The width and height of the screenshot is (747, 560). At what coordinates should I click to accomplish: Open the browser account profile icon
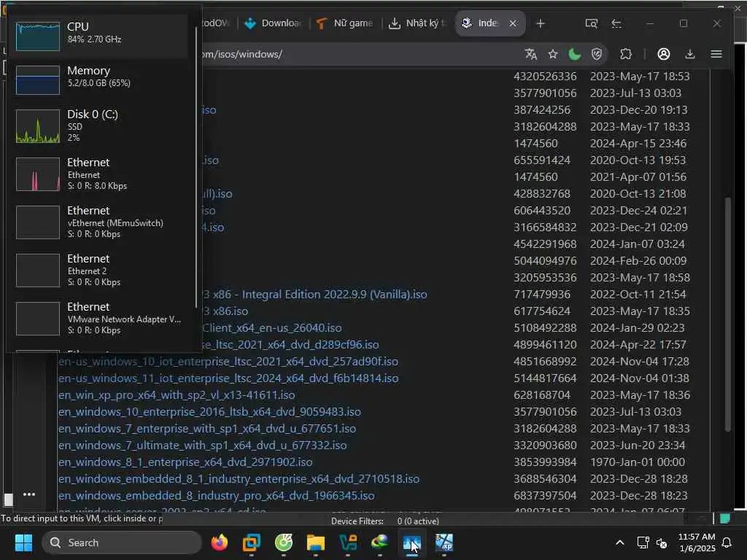tap(664, 54)
